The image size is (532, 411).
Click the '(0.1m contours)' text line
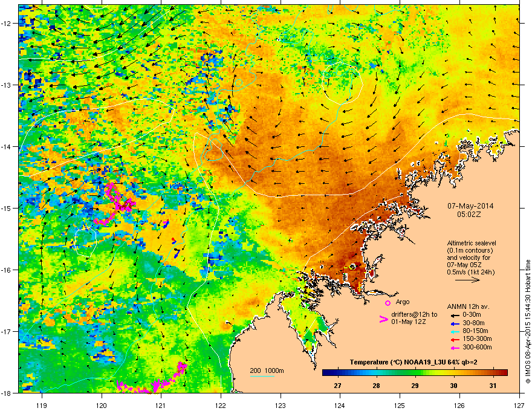pyautogui.click(x=470, y=250)
